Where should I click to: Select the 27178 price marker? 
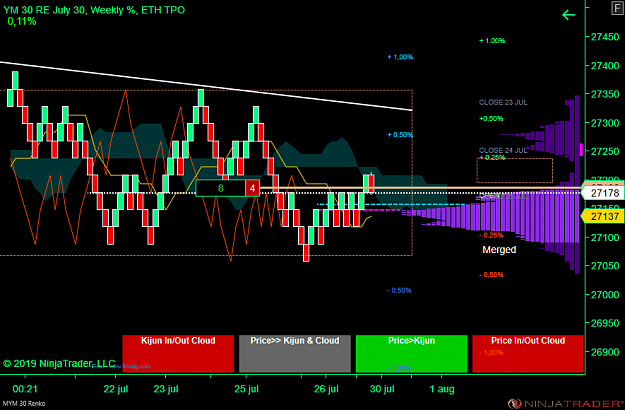(603, 193)
